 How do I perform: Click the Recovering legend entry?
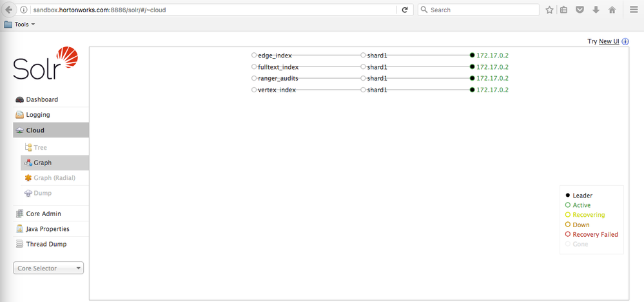click(x=585, y=215)
